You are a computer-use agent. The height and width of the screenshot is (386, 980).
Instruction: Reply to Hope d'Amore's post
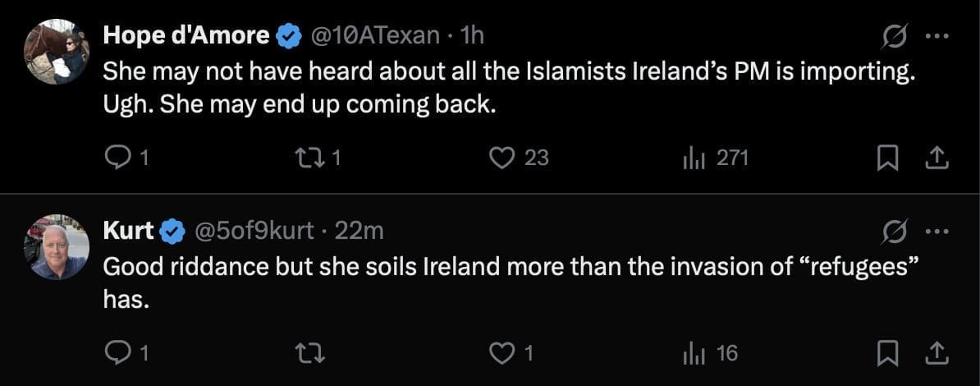coord(117,158)
